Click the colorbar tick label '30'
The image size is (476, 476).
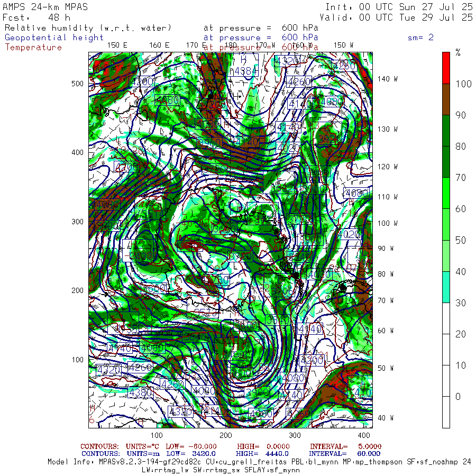click(x=461, y=303)
